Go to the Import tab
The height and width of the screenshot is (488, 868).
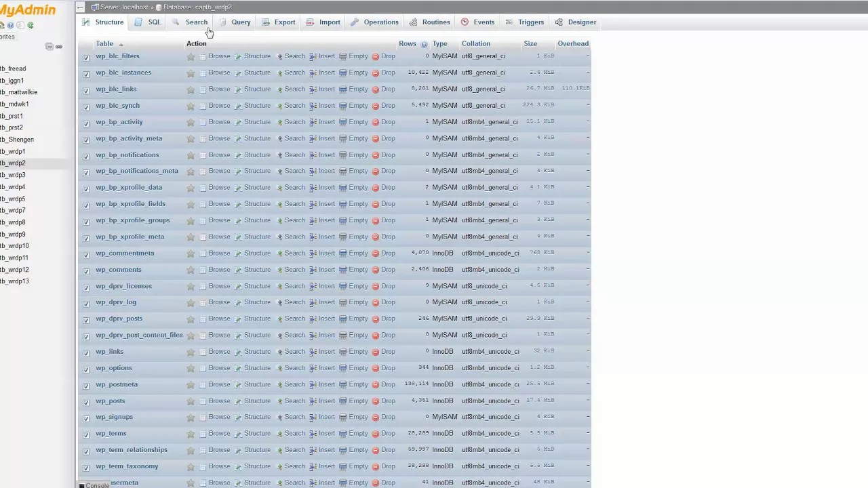(x=323, y=22)
